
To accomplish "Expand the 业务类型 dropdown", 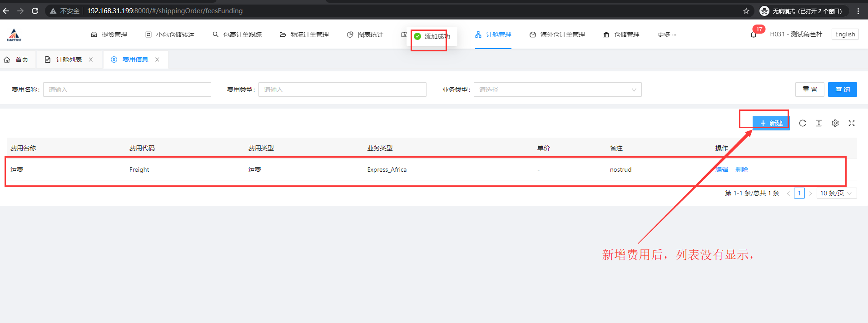I will [557, 89].
